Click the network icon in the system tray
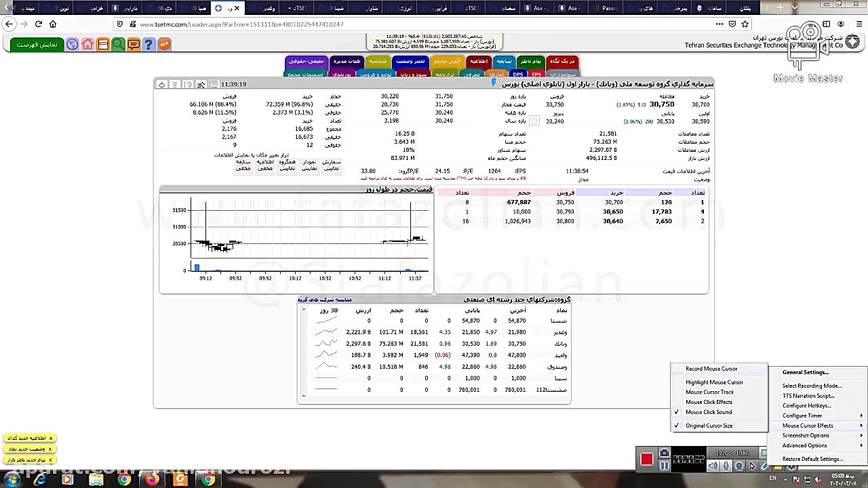This screenshot has height=488, width=868. pyautogui.click(x=807, y=480)
